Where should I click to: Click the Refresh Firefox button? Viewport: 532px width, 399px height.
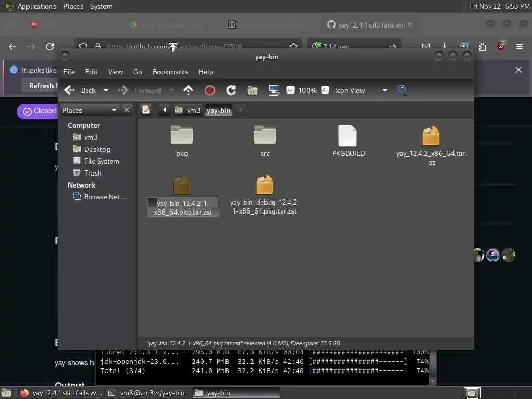click(x=41, y=86)
